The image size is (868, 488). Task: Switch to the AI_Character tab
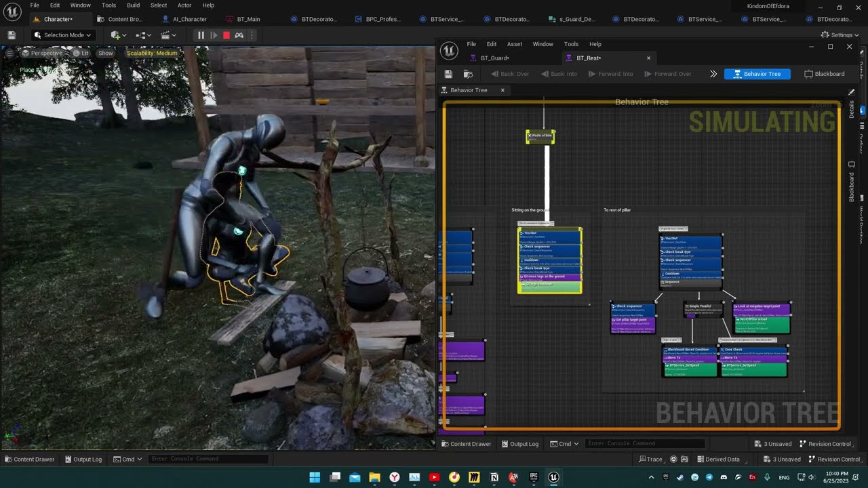point(184,19)
